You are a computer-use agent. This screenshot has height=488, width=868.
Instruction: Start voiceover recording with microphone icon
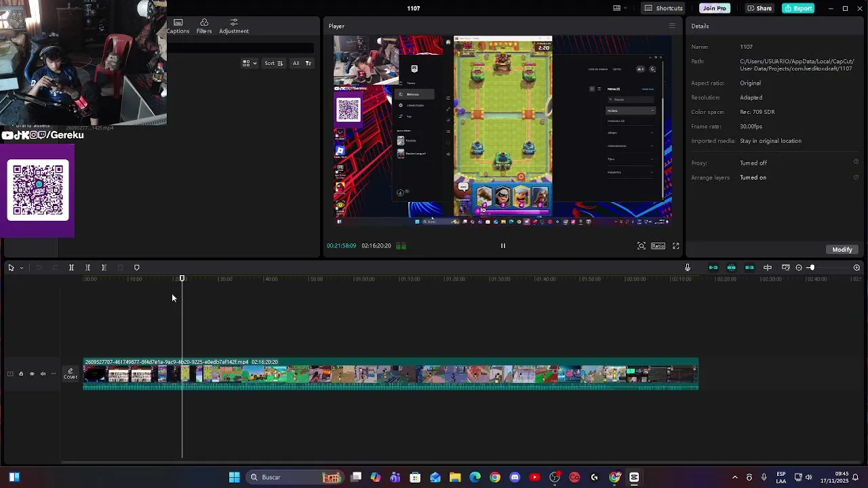[687, 268]
